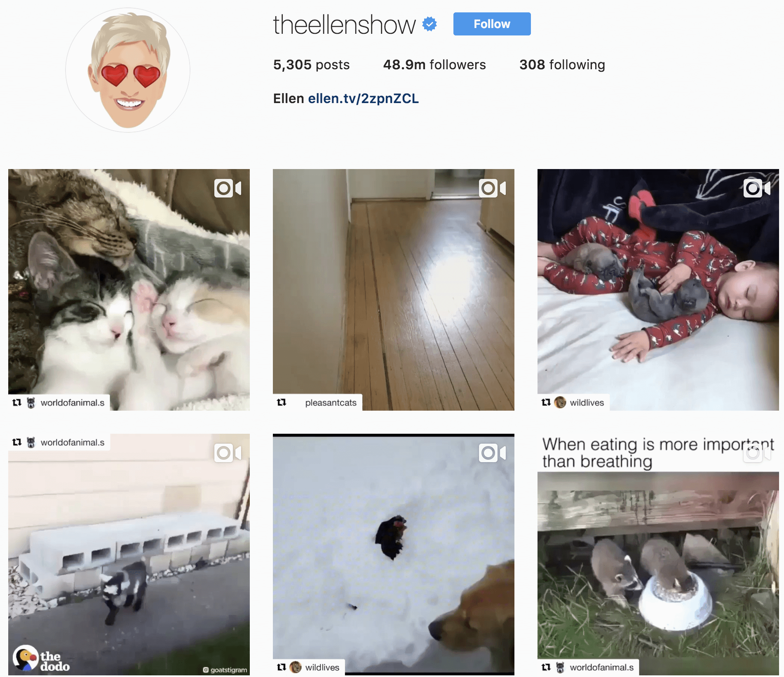The height and width of the screenshot is (677, 784).
Task: Click the 5,305 posts count
Action: [311, 65]
